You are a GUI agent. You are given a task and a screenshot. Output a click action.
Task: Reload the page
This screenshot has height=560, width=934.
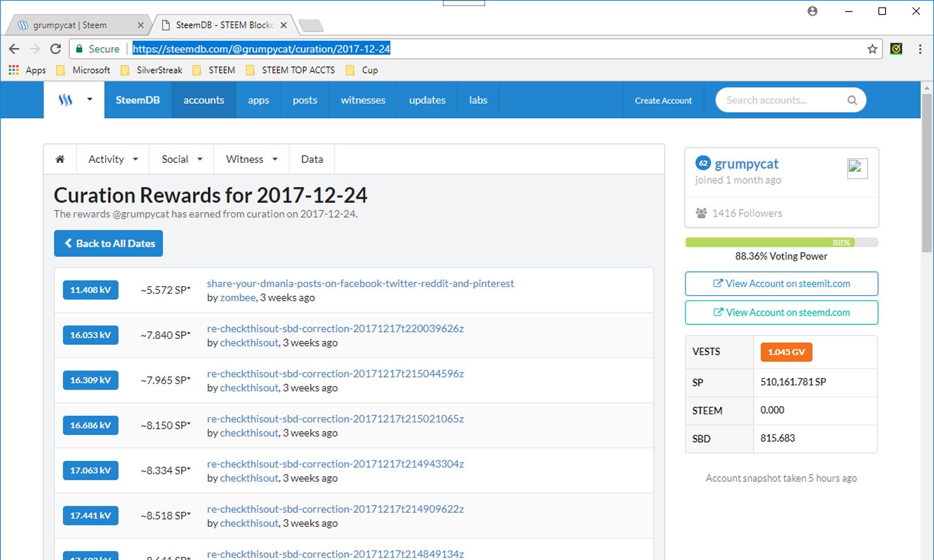point(55,49)
